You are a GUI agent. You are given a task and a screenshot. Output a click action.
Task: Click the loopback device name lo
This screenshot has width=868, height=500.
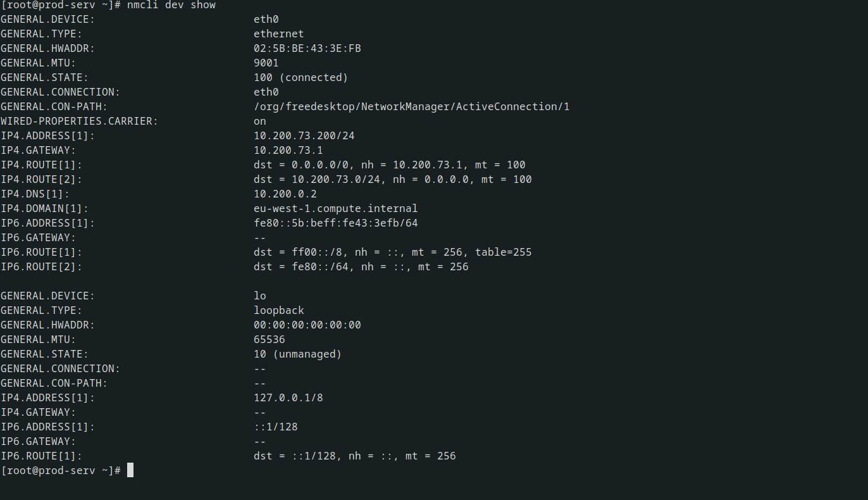260,296
